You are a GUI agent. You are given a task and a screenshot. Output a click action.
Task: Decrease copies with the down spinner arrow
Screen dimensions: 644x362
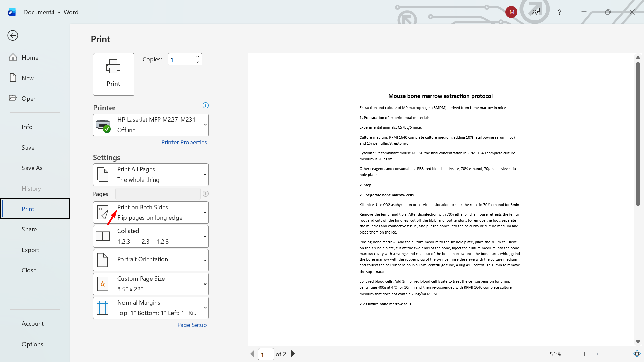click(x=198, y=62)
